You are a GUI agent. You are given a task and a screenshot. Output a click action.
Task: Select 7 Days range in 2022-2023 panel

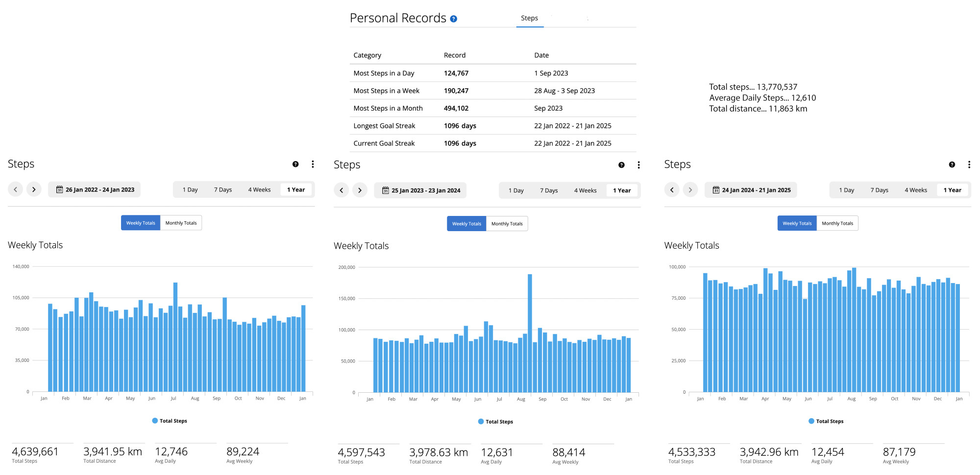click(x=223, y=190)
